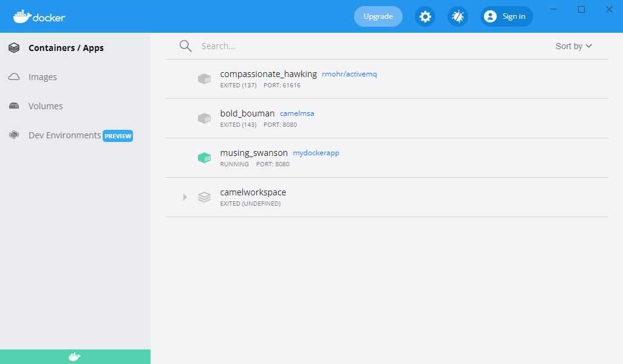Select the musing_swanson container name
623x364 pixels.
[x=254, y=153]
